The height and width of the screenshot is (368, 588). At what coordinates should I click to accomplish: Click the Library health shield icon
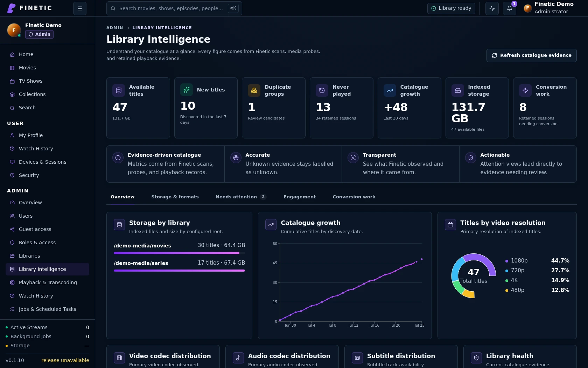[x=476, y=358]
